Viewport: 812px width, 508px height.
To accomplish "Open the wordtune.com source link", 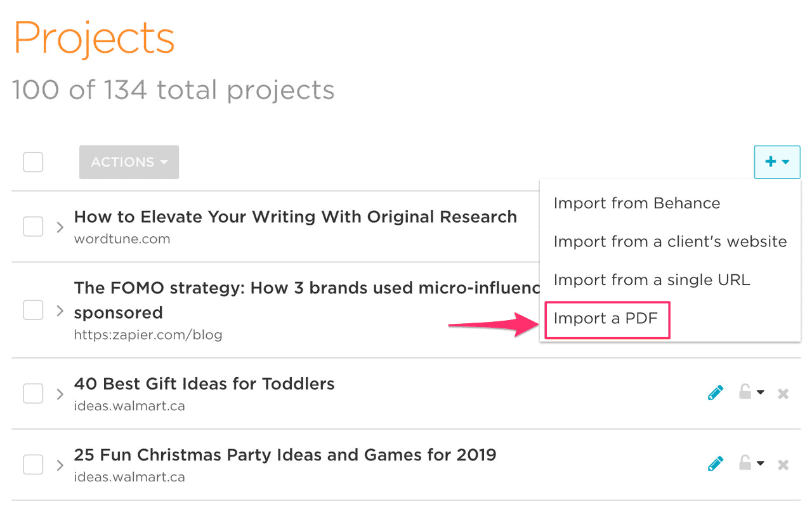I will click(x=122, y=239).
